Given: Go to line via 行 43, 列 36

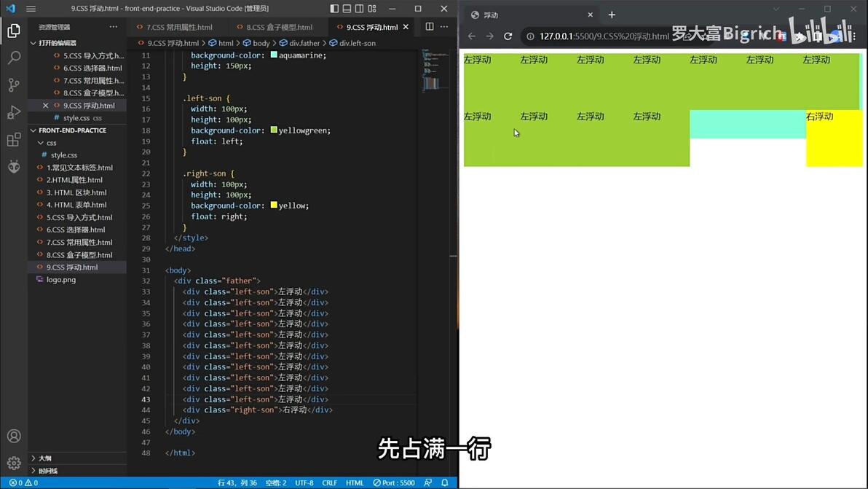Looking at the screenshot, I should coord(237,483).
